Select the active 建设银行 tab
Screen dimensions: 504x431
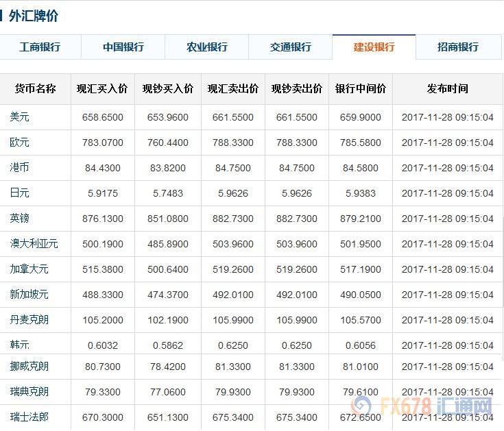374,47
